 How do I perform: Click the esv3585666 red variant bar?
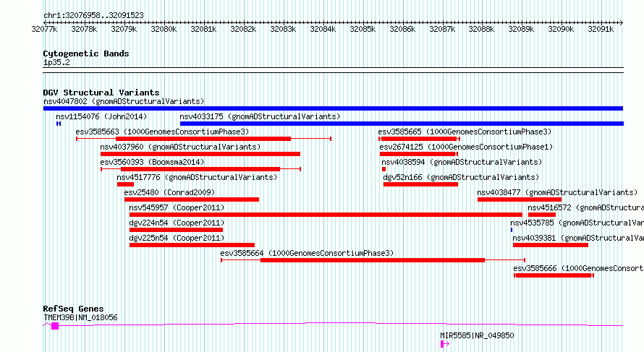point(554,275)
